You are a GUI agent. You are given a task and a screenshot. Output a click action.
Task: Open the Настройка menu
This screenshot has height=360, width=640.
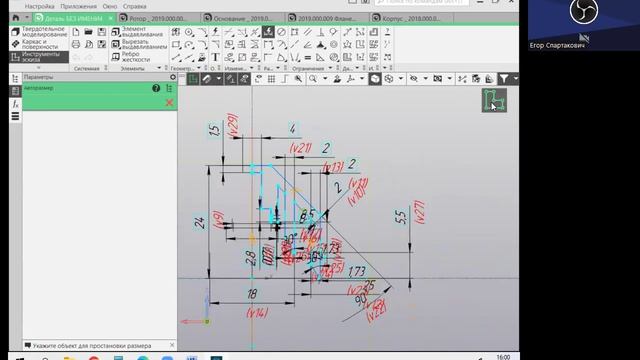[40, 7]
